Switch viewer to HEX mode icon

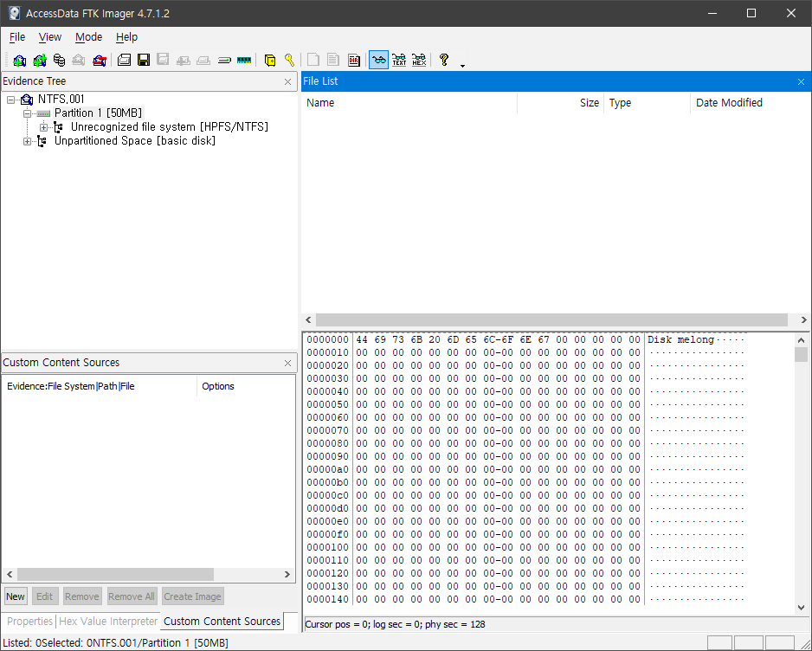click(419, 60)
